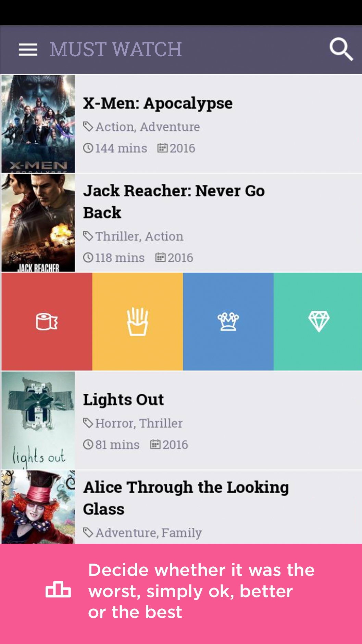Viewport: 362px width, 644px height.
Task: Click the tag icon beside Action, Adventure
Action: pos(88,127)
